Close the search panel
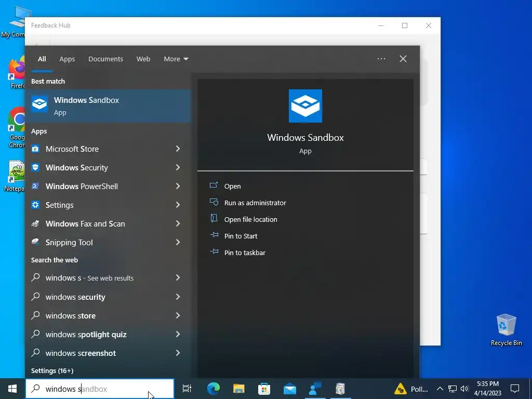Image resolution: width=532 pixels, height=399 pixels. point(403,59)
